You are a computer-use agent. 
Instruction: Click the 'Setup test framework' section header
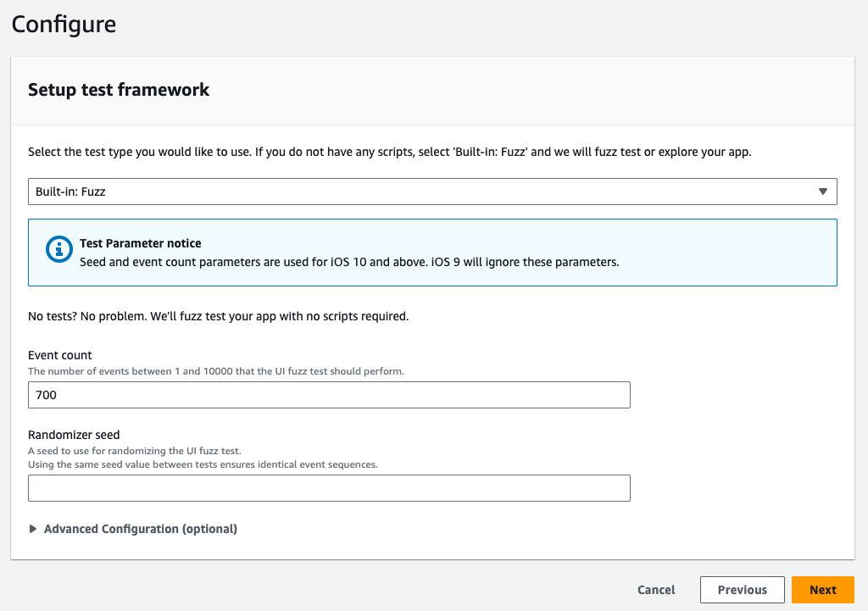pyautogui.click(x=119, y=90)
